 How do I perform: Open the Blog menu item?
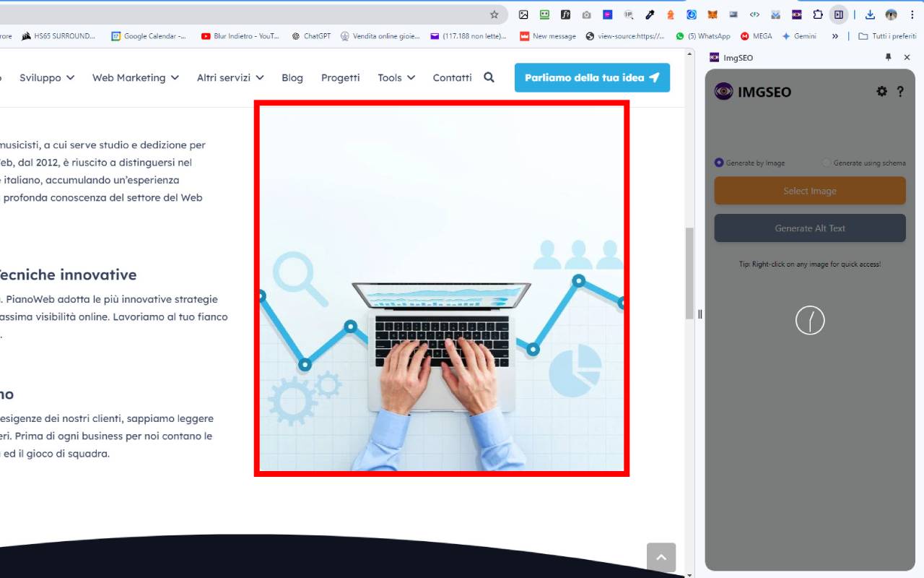[x=292, y=77]
